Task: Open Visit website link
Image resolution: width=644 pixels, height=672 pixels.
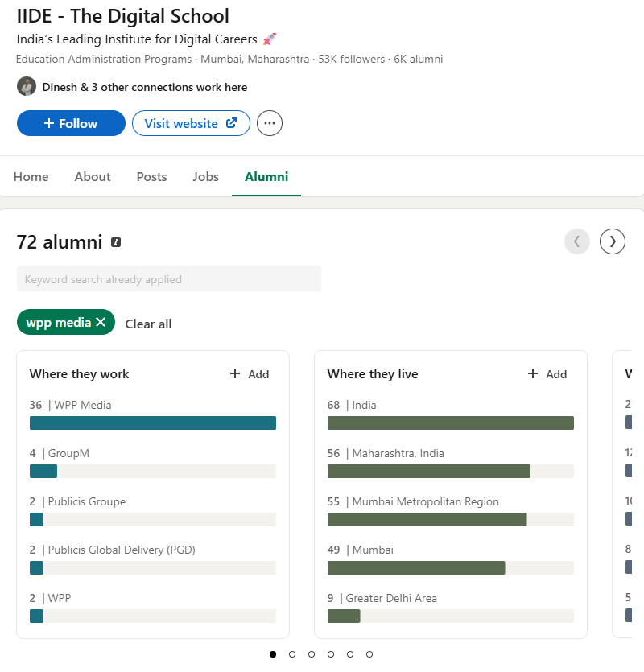Action: 191,123
